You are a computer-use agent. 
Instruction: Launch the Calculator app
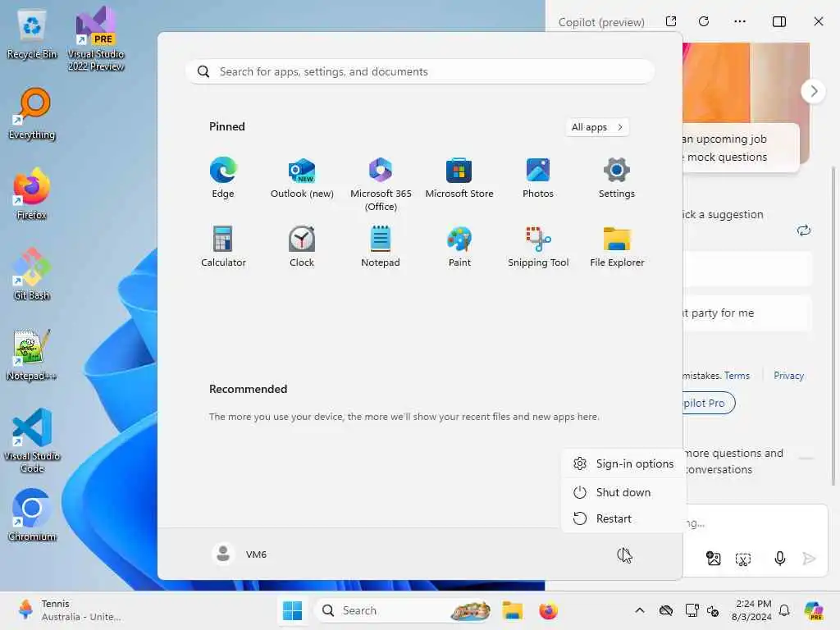(223, 247)
